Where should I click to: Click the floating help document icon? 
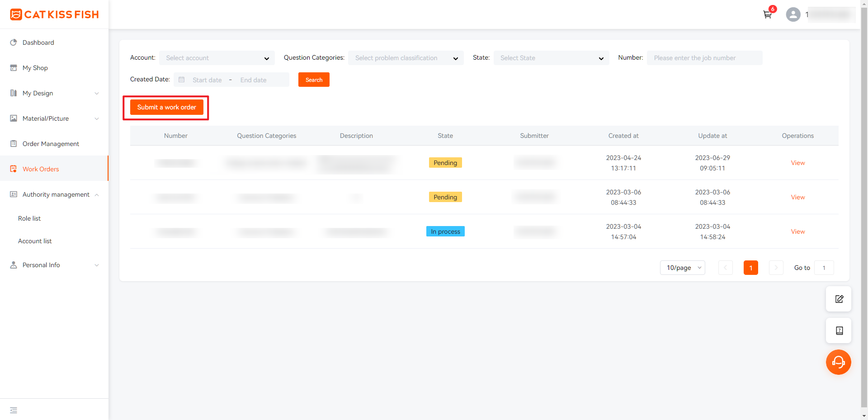pos(839,330)
